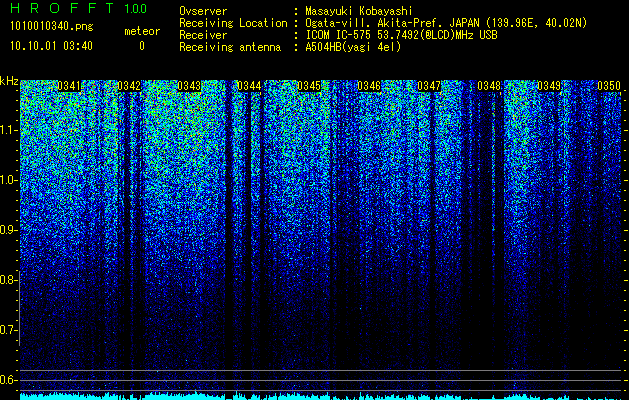Click the 0346 time marker
The height and width of the screenshot is (400, 629).
369,86
